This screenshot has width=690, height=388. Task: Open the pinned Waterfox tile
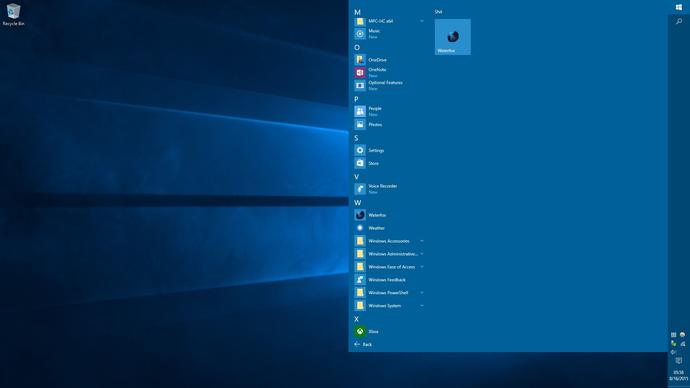[452, 37]
